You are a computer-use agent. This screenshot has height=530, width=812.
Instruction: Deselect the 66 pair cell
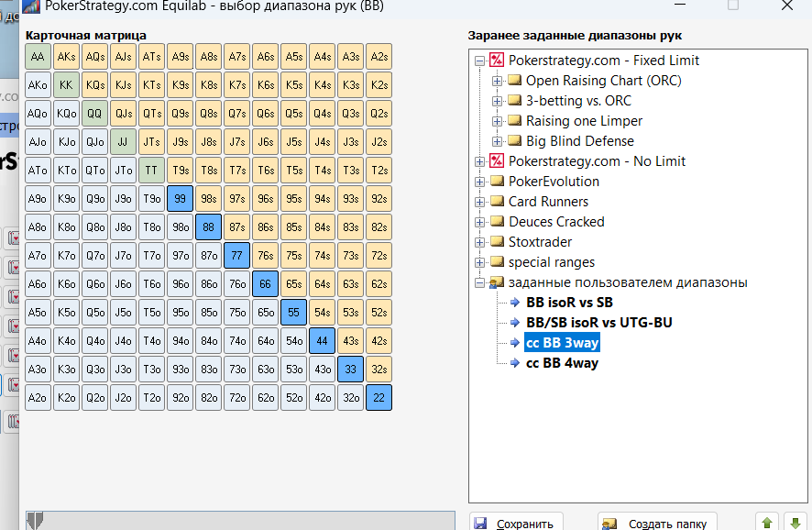point(265,284)
